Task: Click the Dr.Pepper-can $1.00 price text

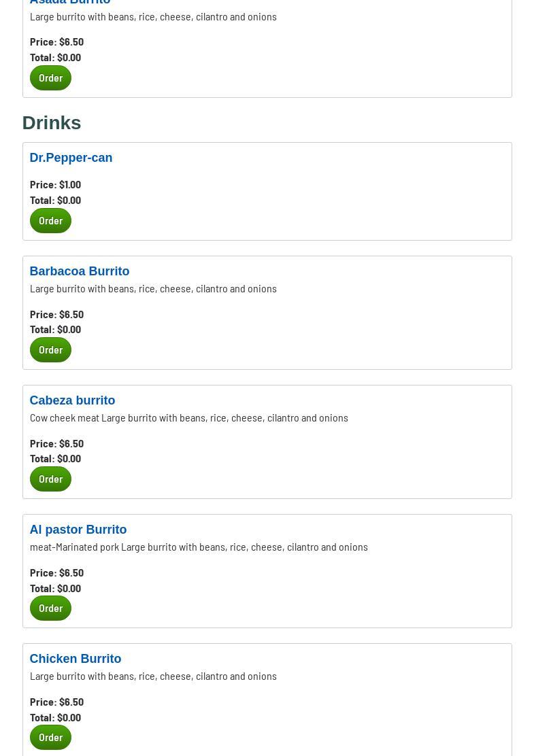Action: [55, 184]
